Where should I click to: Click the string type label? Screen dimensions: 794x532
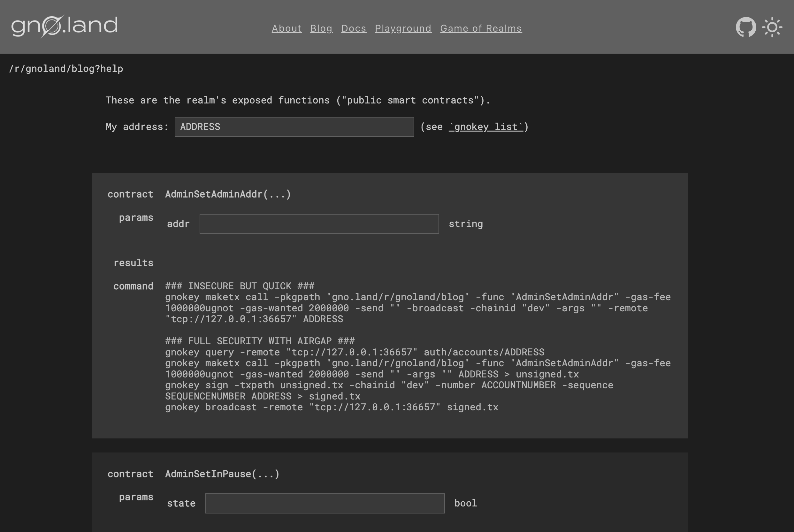click(466, 224)
